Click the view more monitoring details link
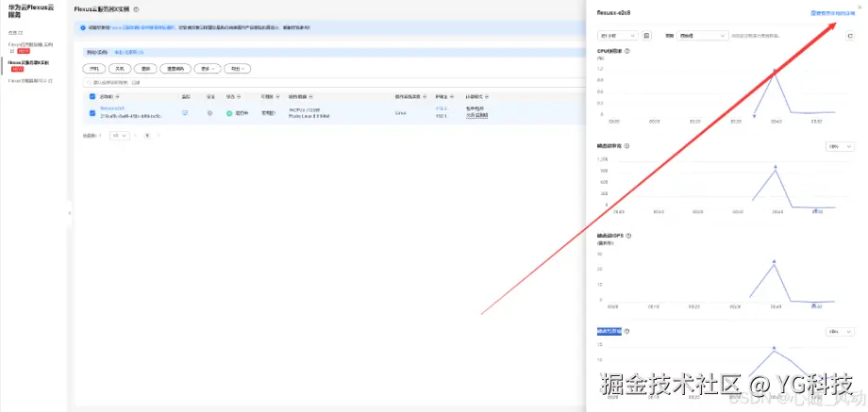 pyautogui.click(x=833, y=12)
